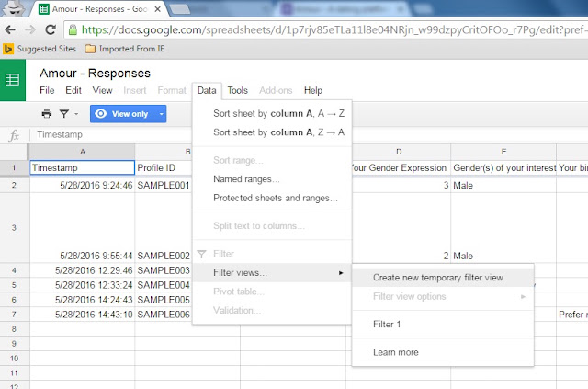Open the View only dropdown arrow
Screen dimensions: 588x389
point(162,114)
